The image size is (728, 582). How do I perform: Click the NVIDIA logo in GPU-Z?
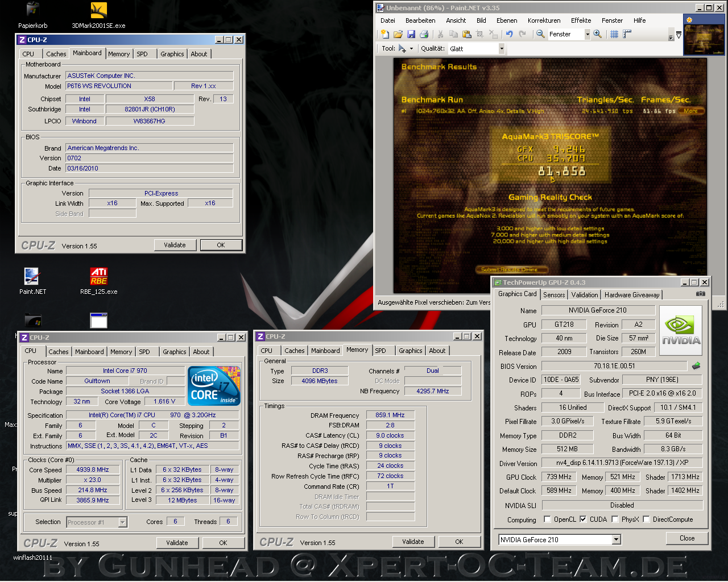[x=681, y=331]
